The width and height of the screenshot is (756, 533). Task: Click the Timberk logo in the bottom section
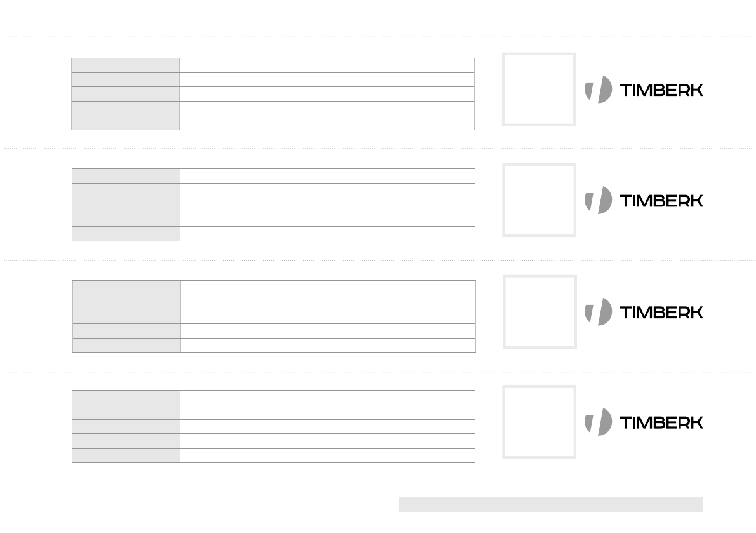tap(643, 422)
